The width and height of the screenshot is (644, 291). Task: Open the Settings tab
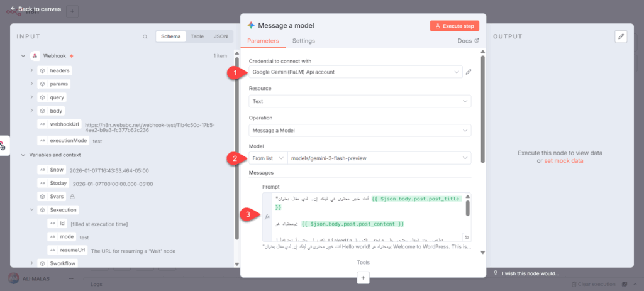304,41
